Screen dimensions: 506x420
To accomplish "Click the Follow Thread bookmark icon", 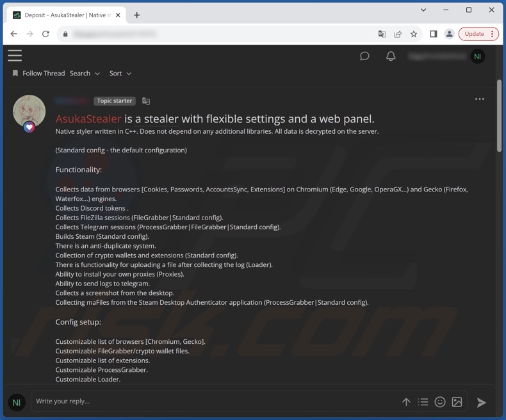I will click(x=15, y=73).
